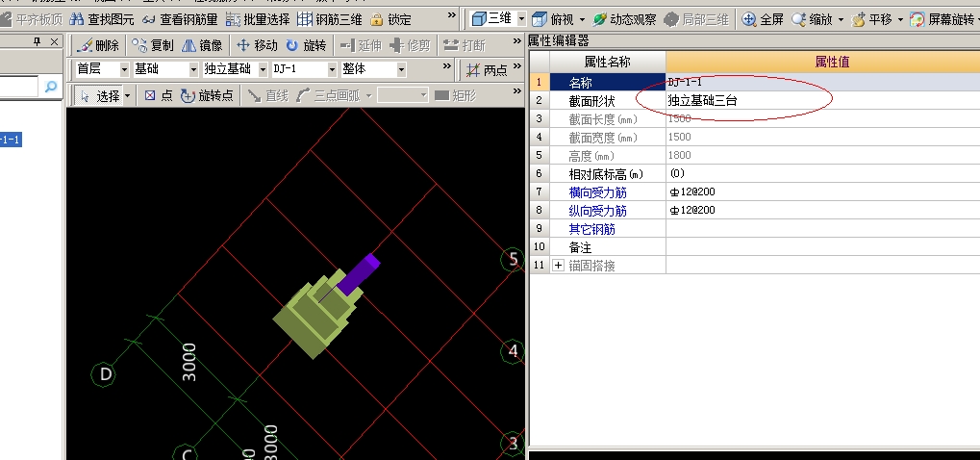Click axis bubble 4

pyautogui.click(x=513, y=351)
